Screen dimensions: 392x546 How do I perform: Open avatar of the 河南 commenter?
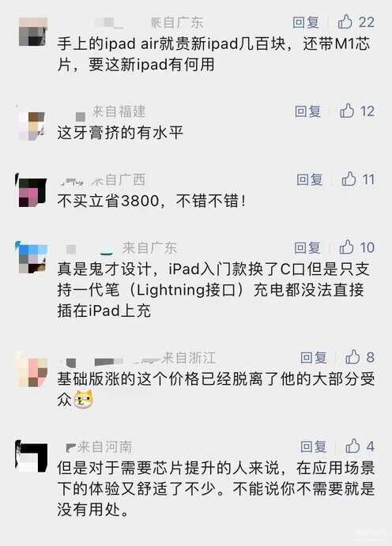coord(32,458)
